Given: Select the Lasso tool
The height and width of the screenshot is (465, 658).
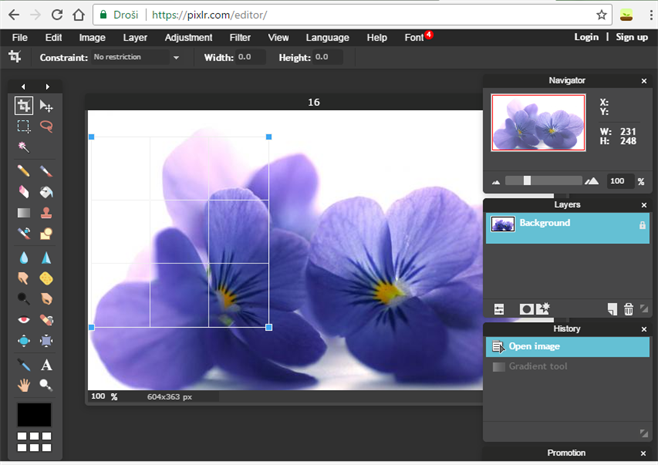Looking at the screenshot, I should (46, 127).
